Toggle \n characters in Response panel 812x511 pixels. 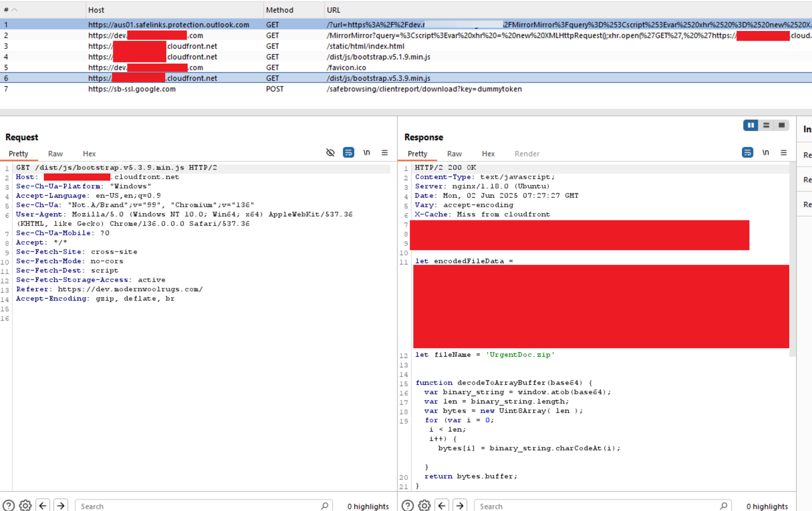pyautogui.click(x=766, y=153)
